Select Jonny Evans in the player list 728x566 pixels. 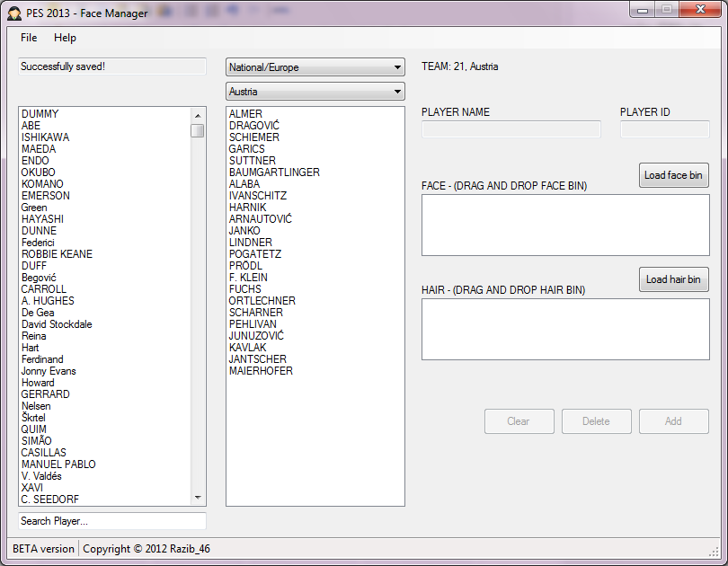105,371
